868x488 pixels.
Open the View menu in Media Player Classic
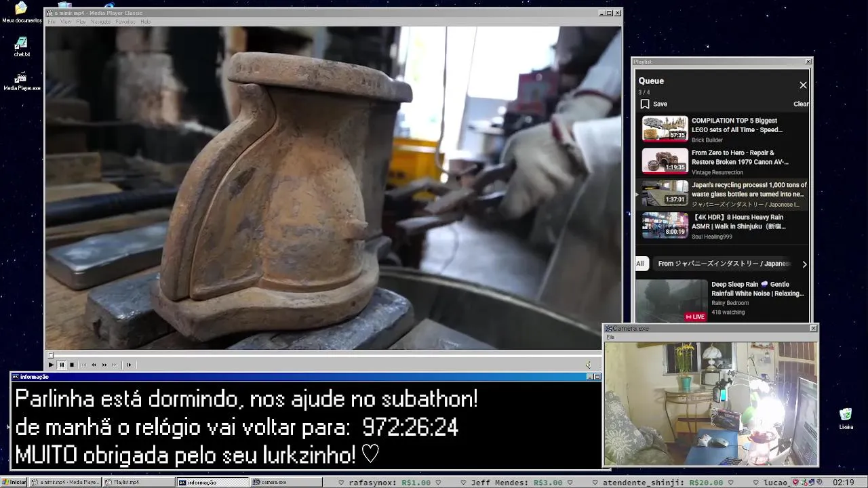66,22
